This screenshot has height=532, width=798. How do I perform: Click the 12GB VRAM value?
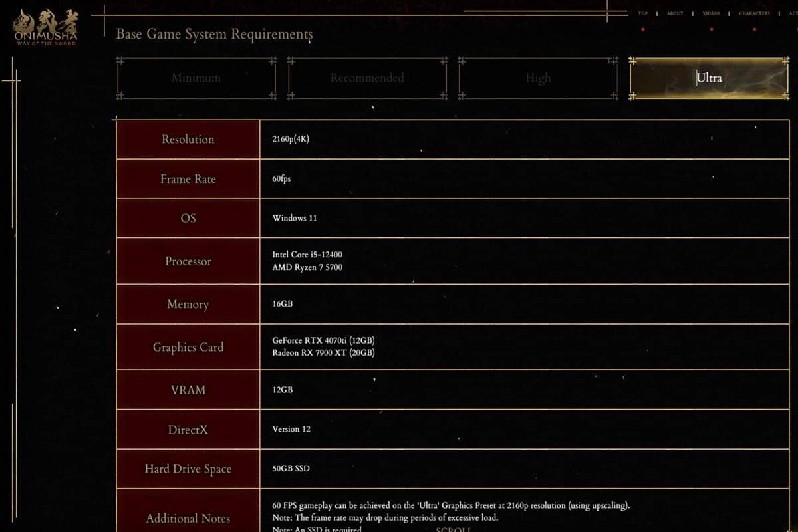tap(282, 390)
